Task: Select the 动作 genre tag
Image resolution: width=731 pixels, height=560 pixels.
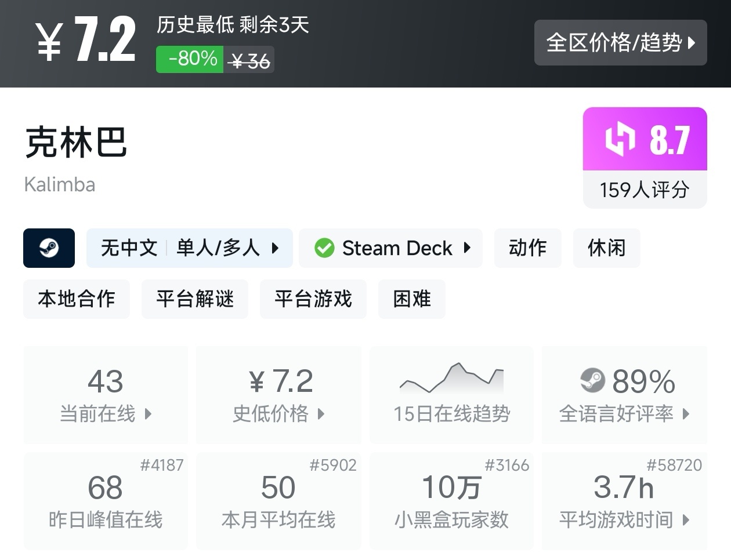Action: (527, 248)
